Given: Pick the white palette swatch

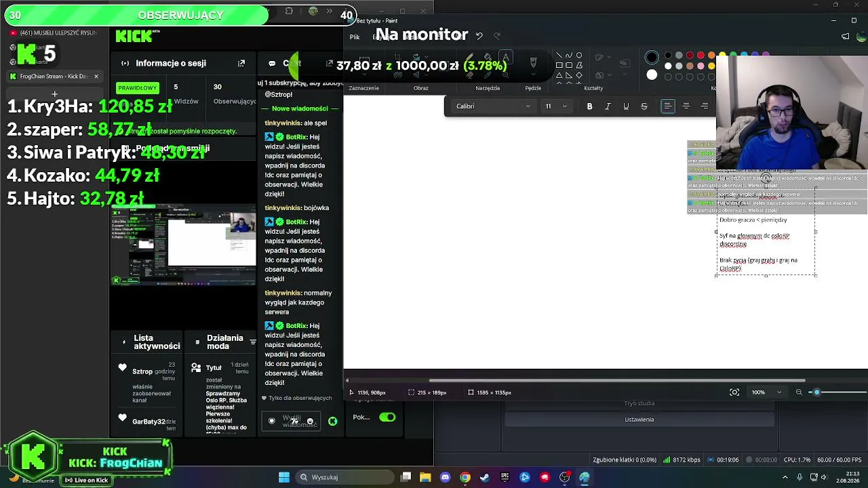Looking at the screenshot, I should [668, 66].
